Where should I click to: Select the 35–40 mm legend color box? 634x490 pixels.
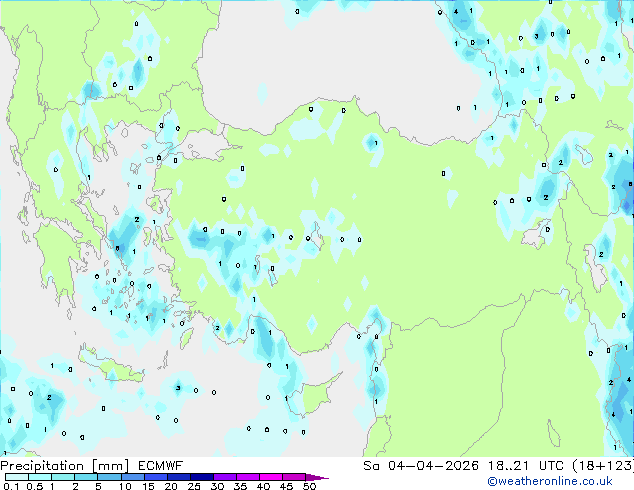pyautogui.click(x=247, y=477)
